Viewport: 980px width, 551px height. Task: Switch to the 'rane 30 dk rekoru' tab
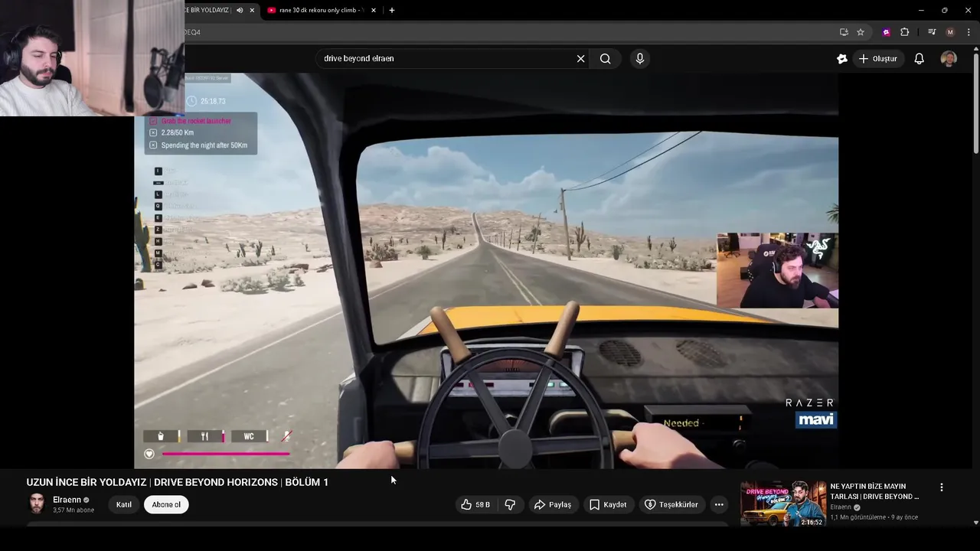click(322, 10)
